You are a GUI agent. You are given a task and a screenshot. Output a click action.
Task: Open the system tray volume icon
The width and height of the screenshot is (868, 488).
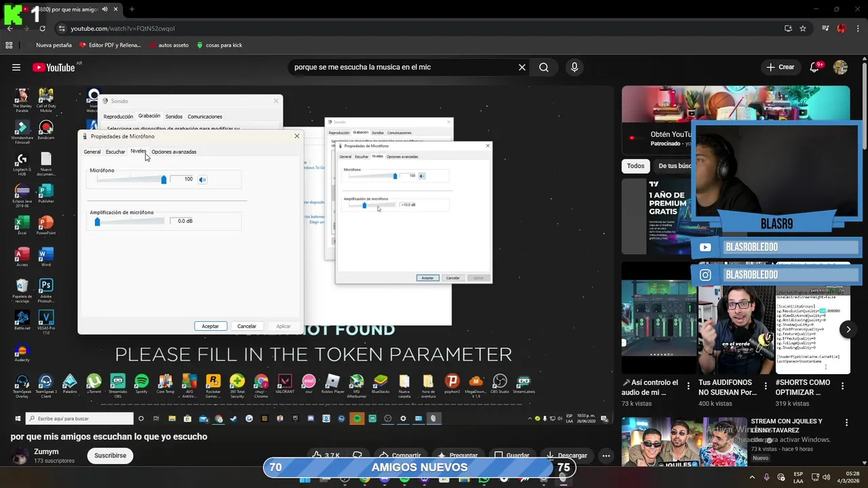click(827, 477)
